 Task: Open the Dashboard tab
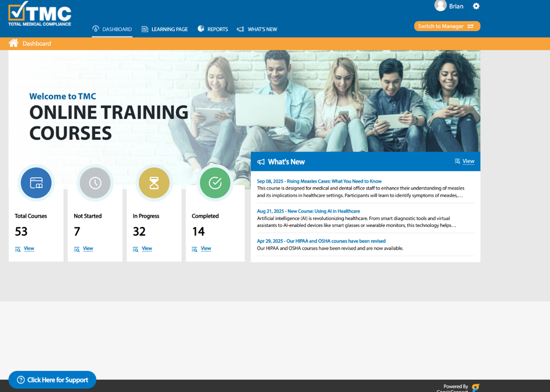click(x=112, y=29)
